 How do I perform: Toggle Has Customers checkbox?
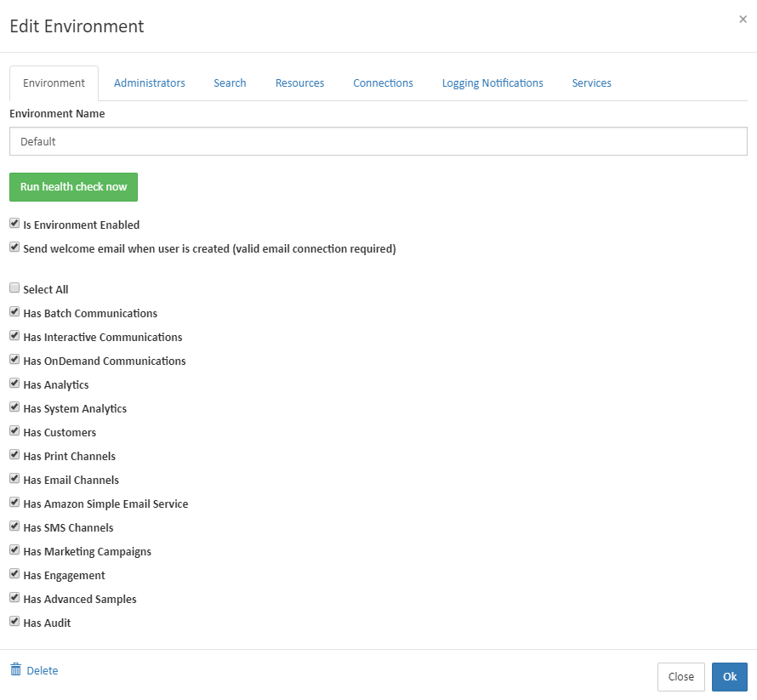pyautogui.click(x=14, y=430)
